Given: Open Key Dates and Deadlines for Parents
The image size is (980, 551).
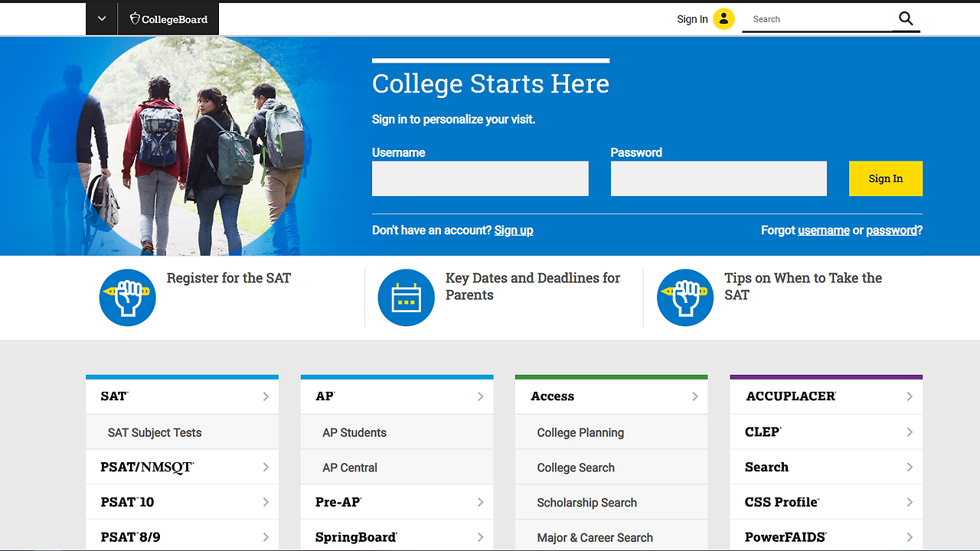Looking at the screenshot, I should pos(533,286).
